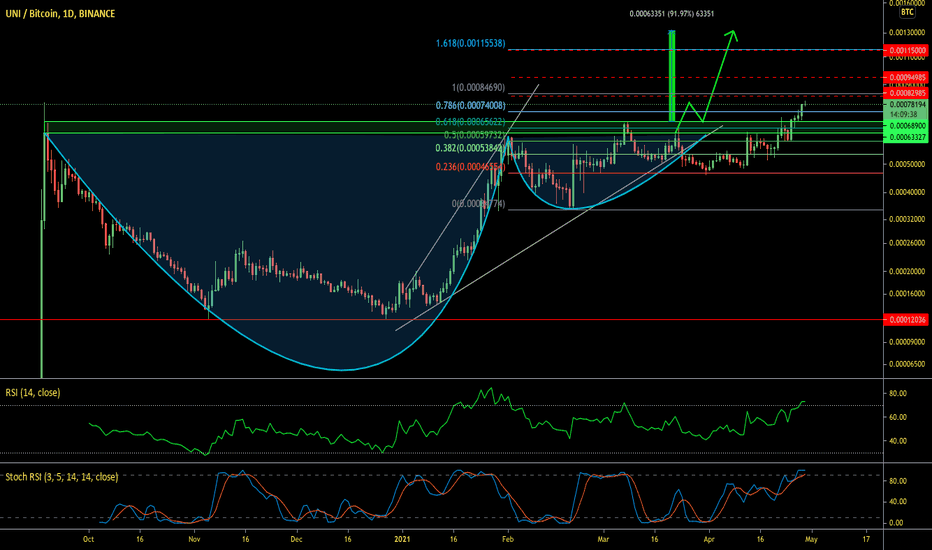Click the 0.00026000 price axis tick

click(907, 243)
